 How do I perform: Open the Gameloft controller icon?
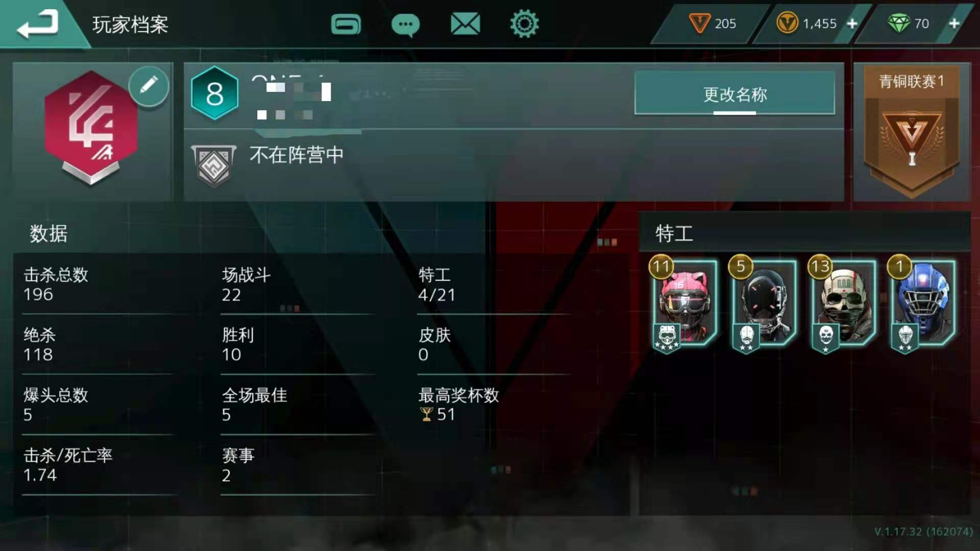tap(346, 24)
